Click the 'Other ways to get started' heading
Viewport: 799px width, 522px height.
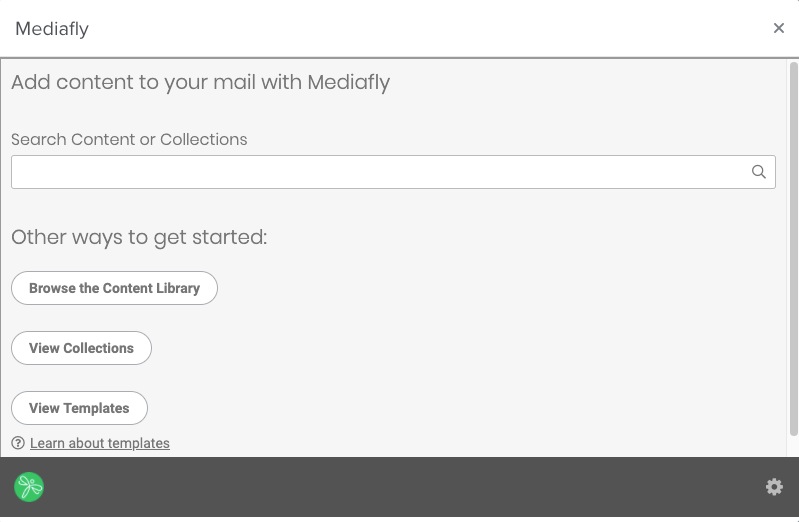coord(139,237)
